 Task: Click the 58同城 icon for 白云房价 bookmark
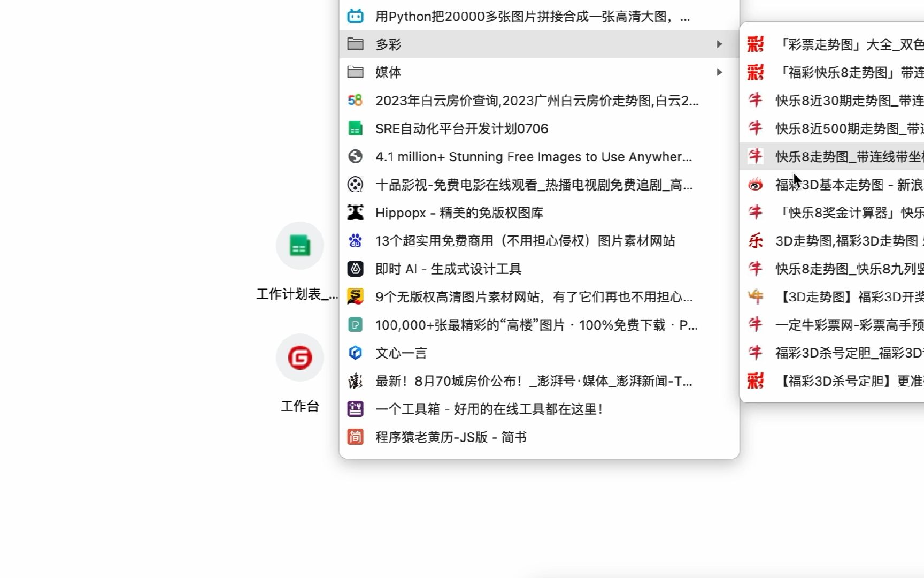pos(355,101)
